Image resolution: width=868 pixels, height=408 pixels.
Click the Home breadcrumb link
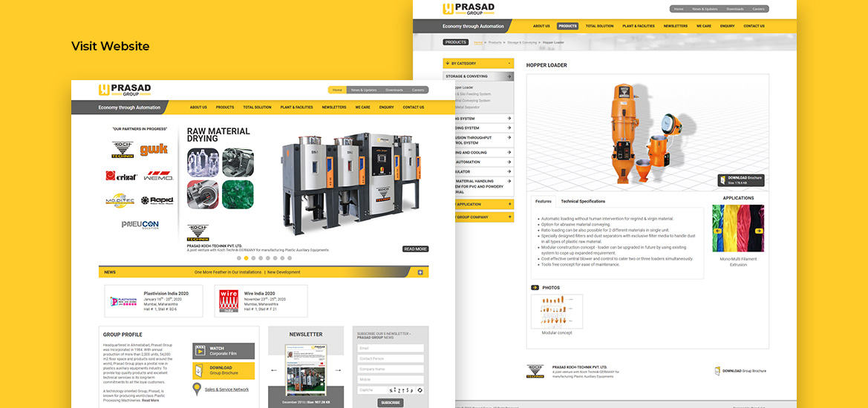click(x=477, y=42)
